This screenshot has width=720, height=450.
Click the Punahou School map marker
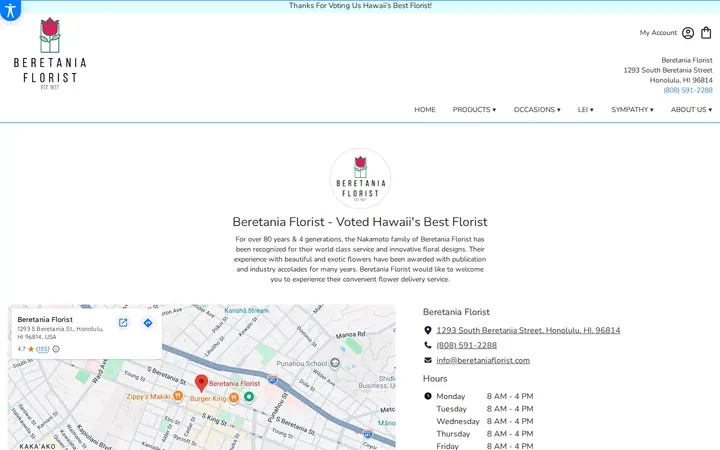[335, 364]
